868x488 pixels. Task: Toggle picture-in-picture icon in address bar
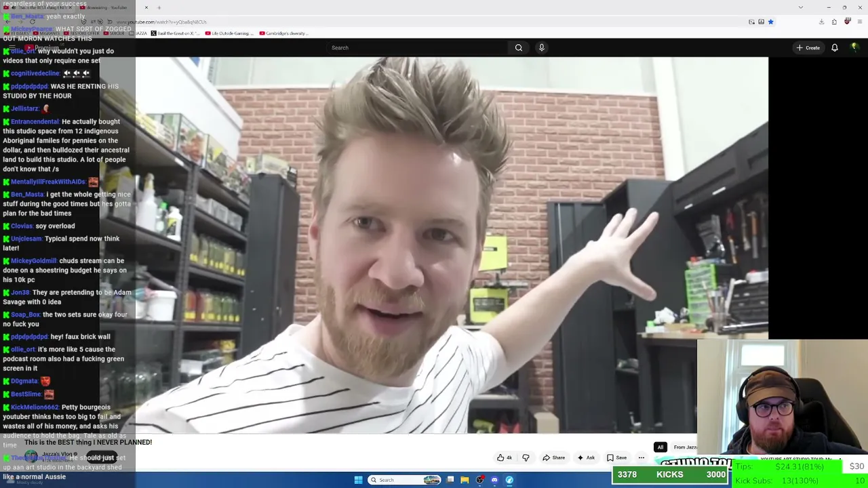(751, 22)
